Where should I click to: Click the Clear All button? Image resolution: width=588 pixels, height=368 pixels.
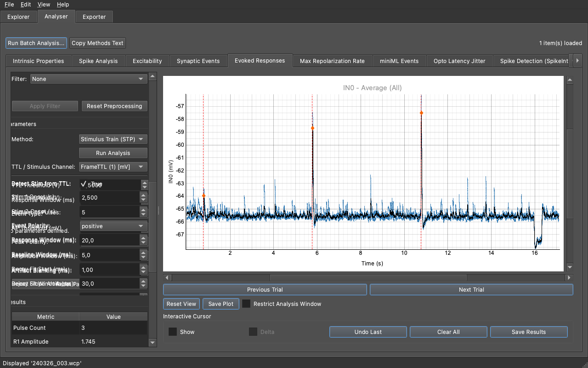448,332
